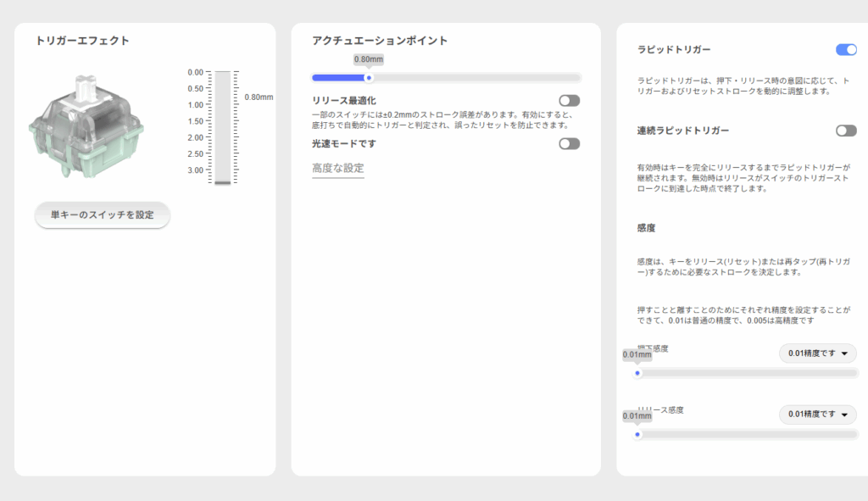The width and height of the screenshot is (868, 501).
Task: Open the 高度な設定 link
Action: coord(338,169)
